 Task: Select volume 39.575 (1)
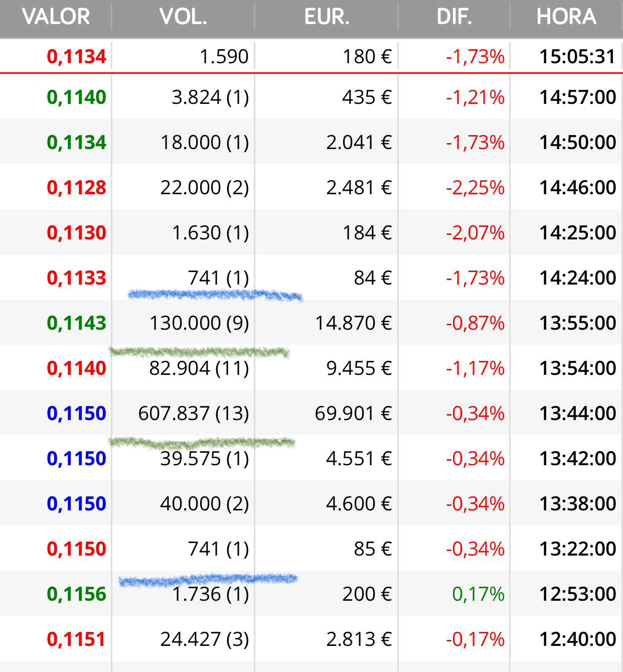(205, 458)
